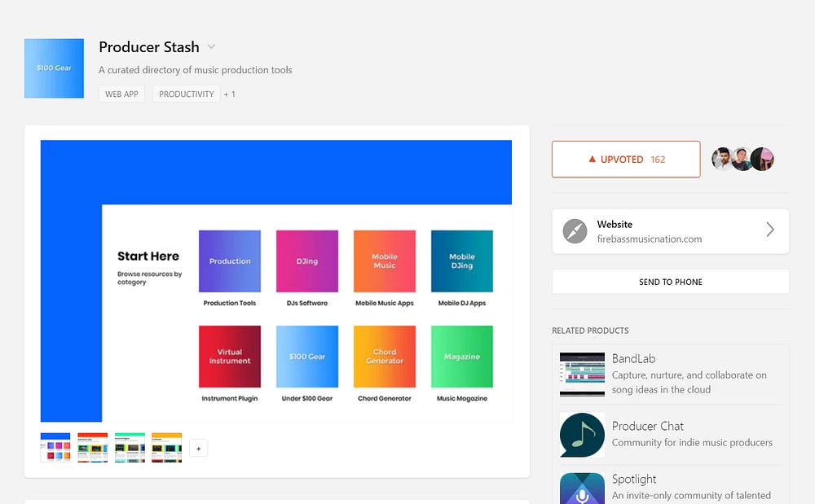Click the DJs Software caption
Screen dimensions: 815x504
pos(307,303)
